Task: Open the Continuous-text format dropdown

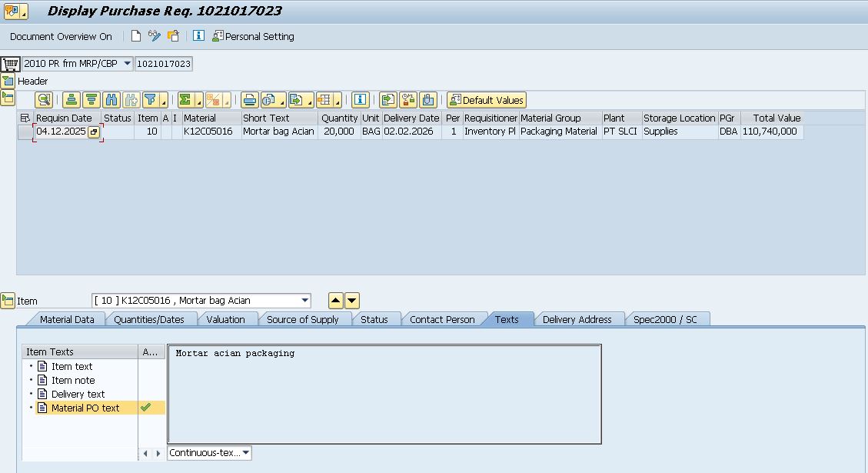Action: [245, 453]
